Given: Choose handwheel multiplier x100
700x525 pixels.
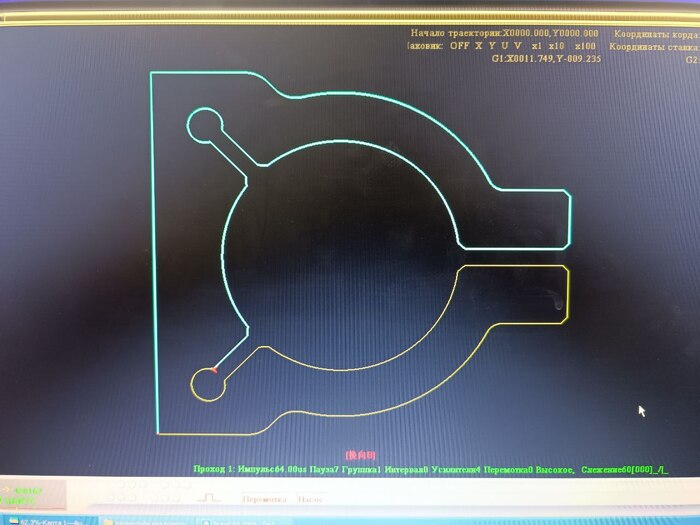Looking at the screenshot, I should pyautogui.click(x=585, y=46).
